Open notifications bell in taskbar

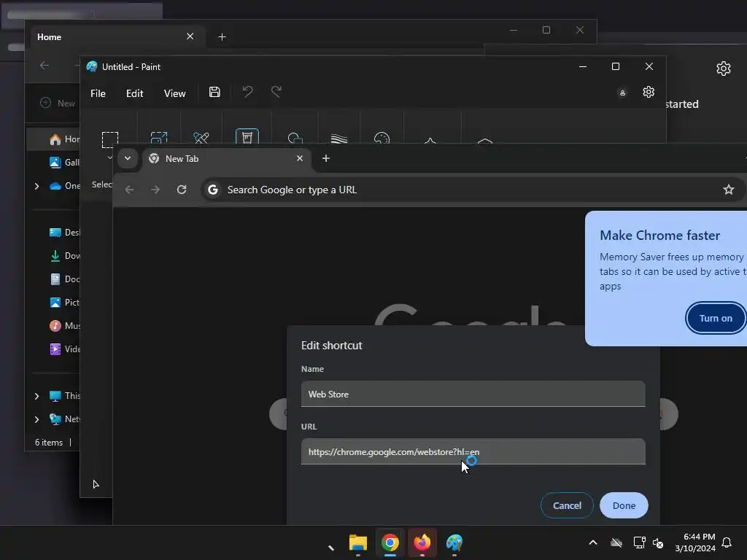727,542
